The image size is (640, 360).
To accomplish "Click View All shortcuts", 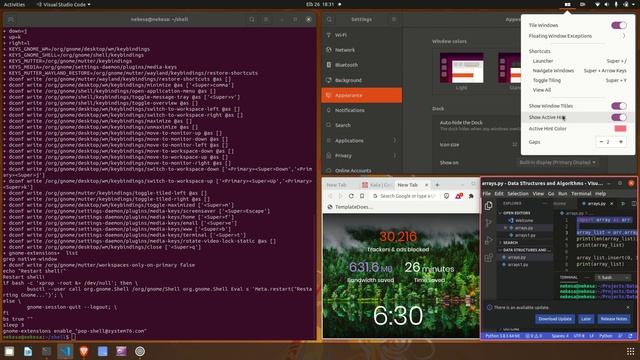I will click(x=542, y=90).
